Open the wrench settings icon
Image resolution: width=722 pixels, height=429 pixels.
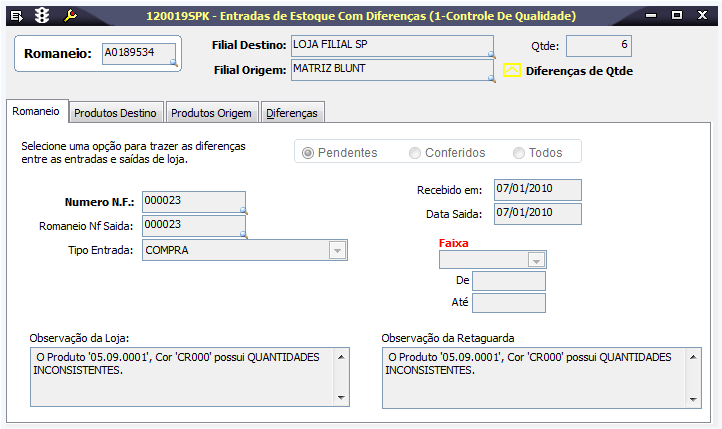(70, 16)
